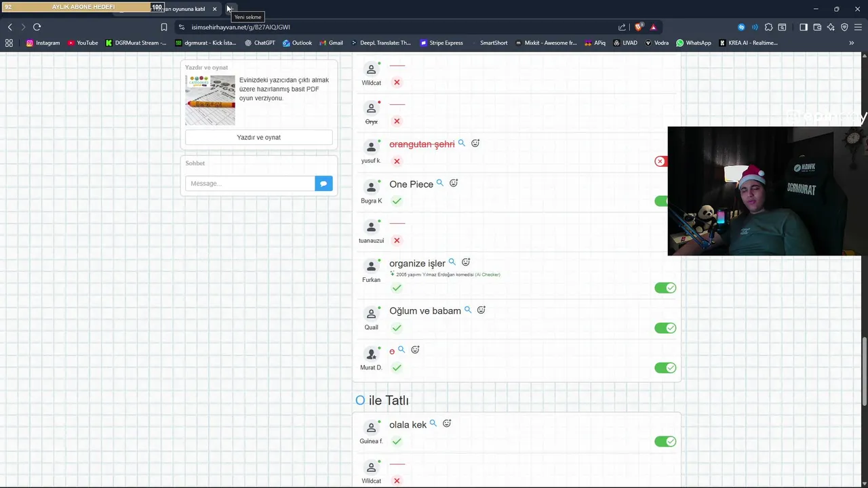This screenshot has width=868, height=488.
Task: Toggle approval switch for "orangutan şehri"
Action: tap(660, 161)
